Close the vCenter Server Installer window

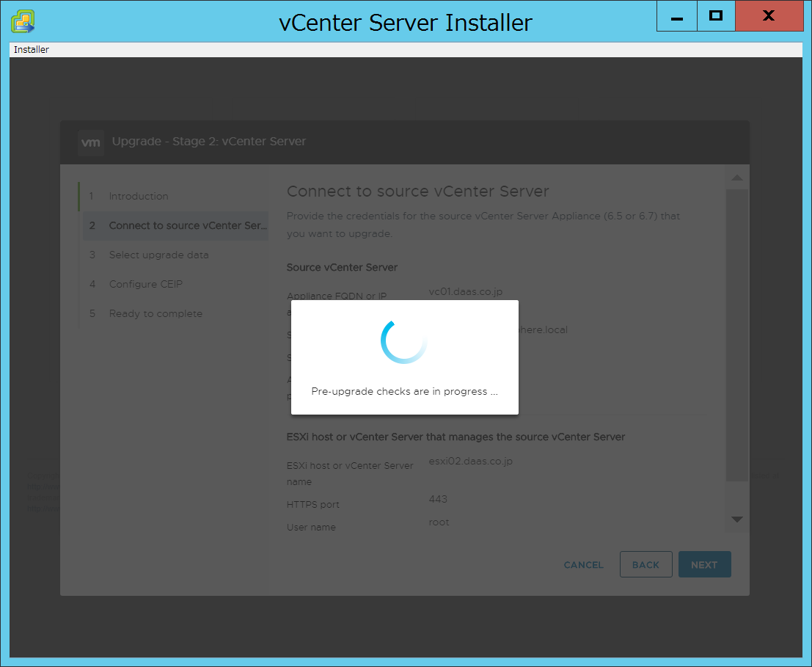[769, 16]
